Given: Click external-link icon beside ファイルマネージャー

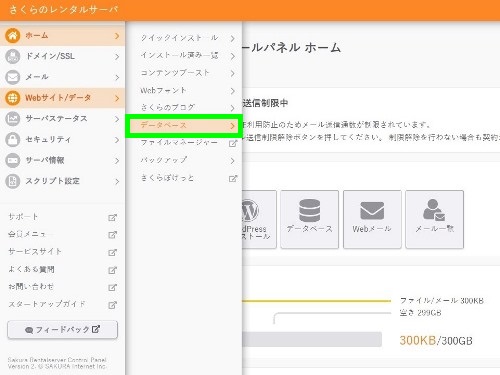Looking at the screenshot, I should (233, 143).
